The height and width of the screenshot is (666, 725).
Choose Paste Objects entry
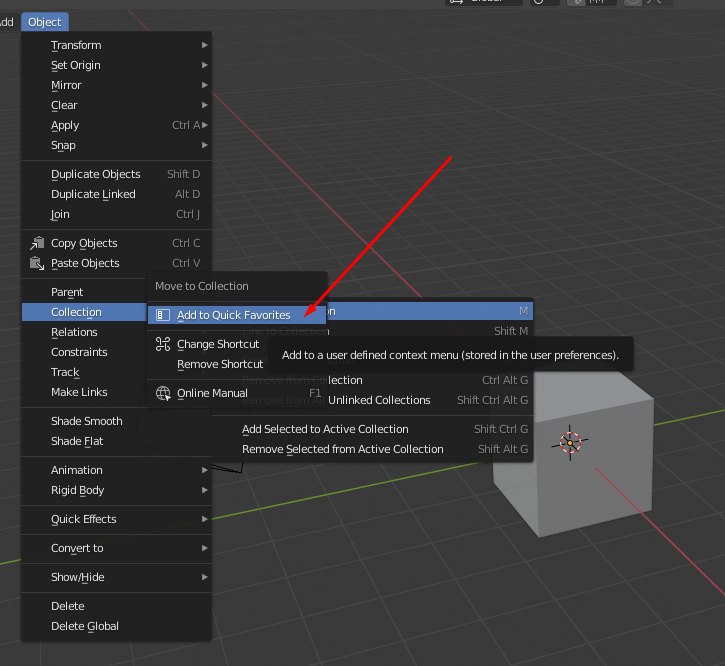click(117, 263)
